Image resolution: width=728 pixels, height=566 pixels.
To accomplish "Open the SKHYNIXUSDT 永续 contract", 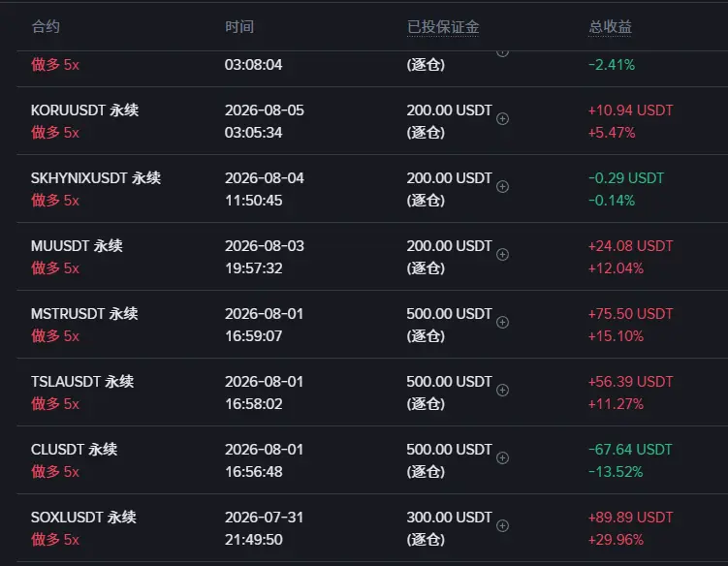I will point(96,177).
